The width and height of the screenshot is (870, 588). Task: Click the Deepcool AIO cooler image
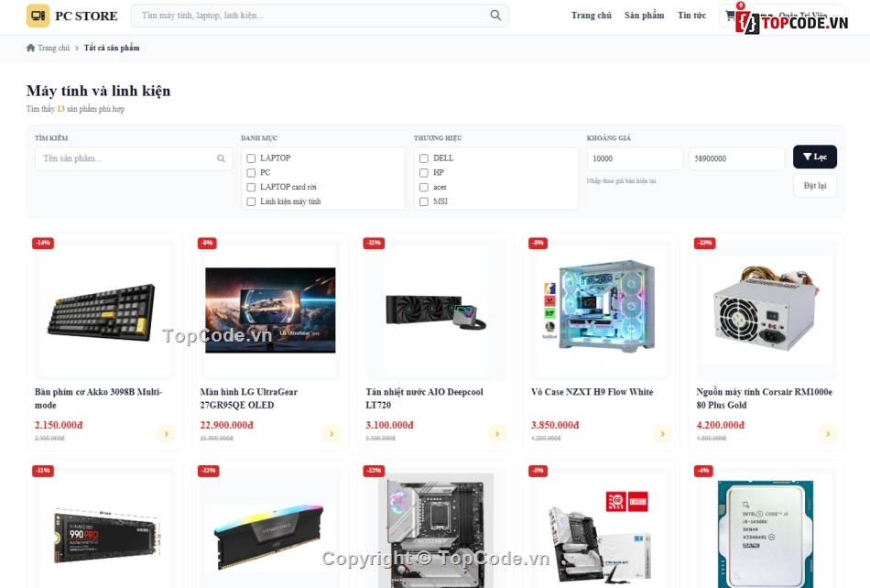436,310
